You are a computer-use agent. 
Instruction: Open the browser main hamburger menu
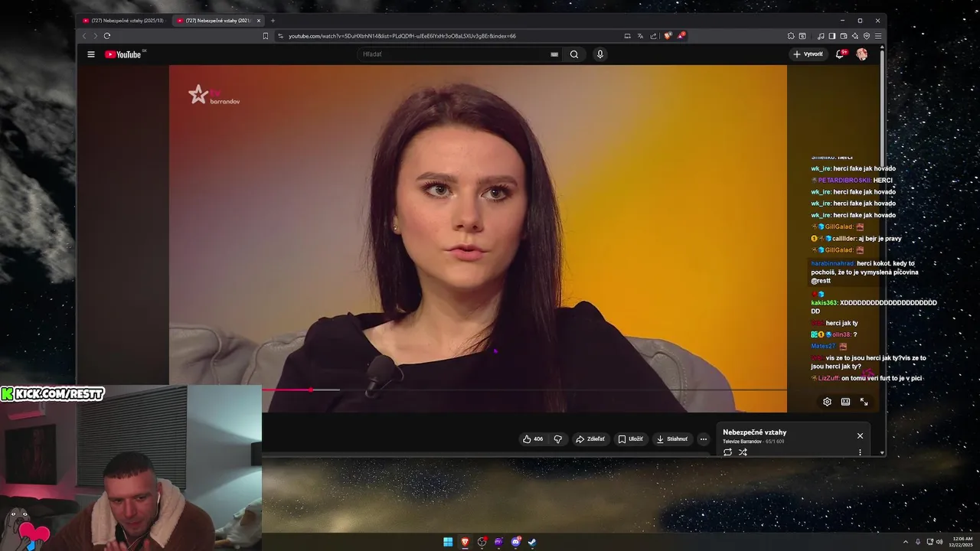click(x=878, y=36)
